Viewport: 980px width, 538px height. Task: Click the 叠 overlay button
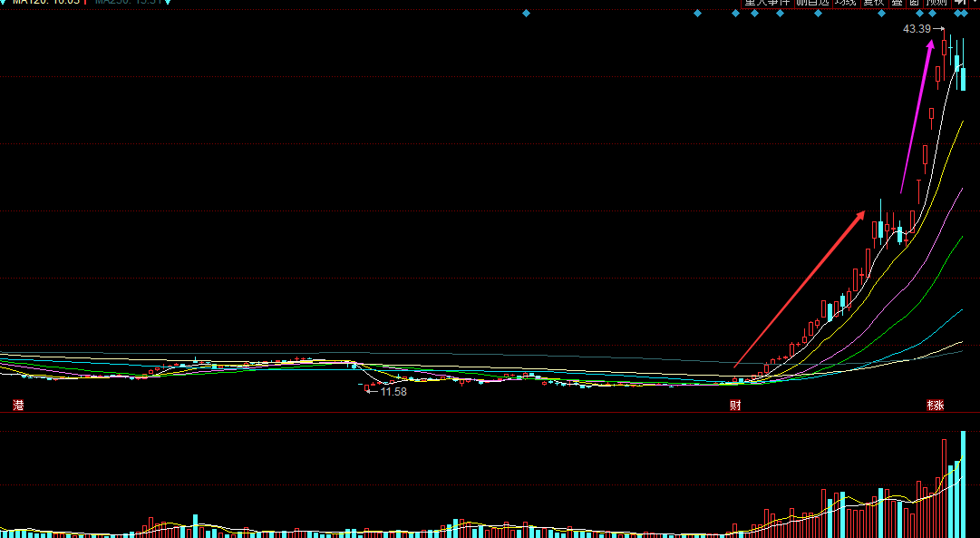tap(897, 3)
